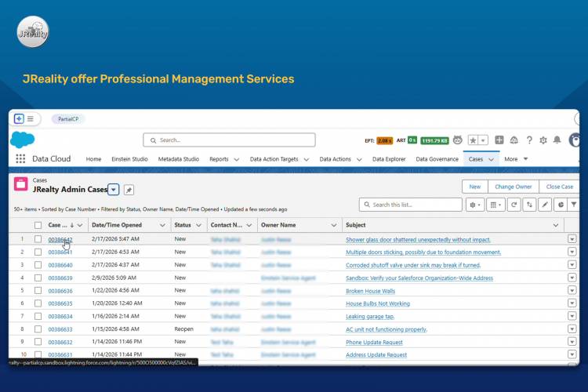588x392 pixels.
Task: Check the box for case 00386641
Action: point(38,252)
